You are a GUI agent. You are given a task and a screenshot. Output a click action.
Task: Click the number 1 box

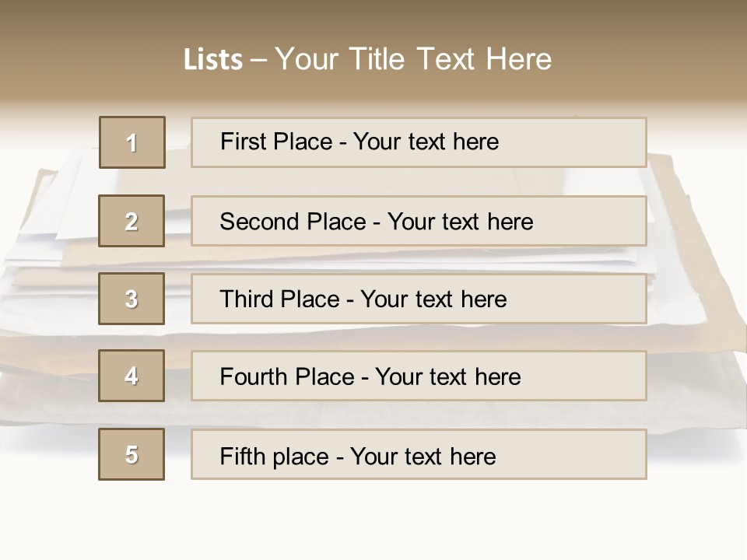[x=132, y=142]
